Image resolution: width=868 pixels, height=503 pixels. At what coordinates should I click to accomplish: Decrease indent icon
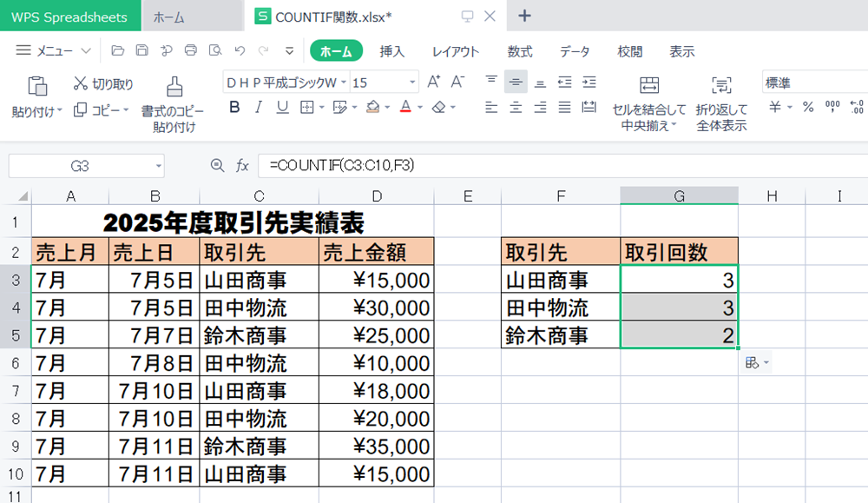pyautogui.click(x=565, y=82)
